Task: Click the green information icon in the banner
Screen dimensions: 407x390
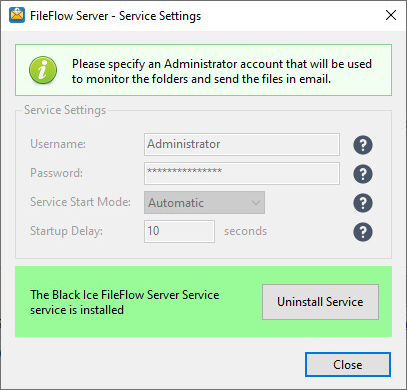Action: click(43, 70)
